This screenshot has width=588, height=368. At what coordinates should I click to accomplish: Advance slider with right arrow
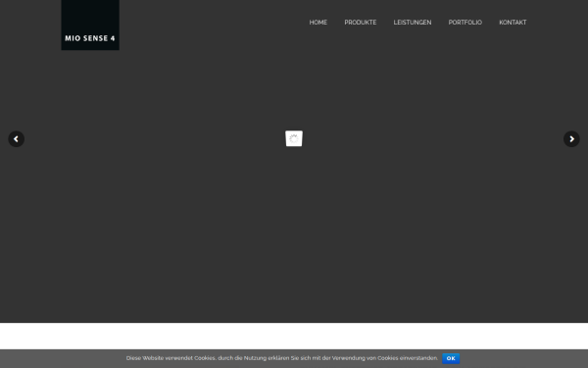(571, 139)
